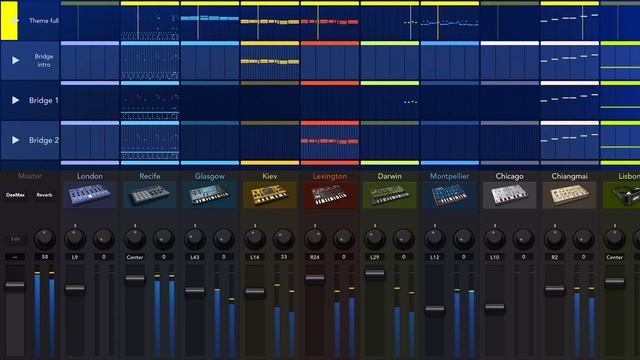This screenshot has width=640, height=360.
Task: Select the Lexington track name label
Action: click(x=329, y=176)
